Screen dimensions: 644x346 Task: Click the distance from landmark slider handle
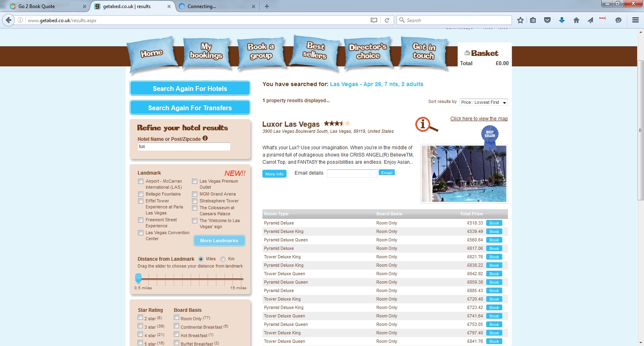click(x=138, y=278)
